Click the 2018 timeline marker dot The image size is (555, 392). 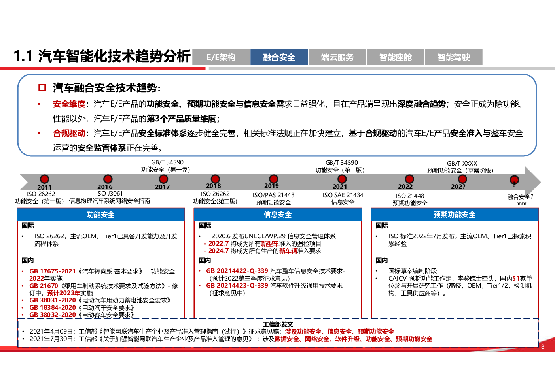pos(215,179)
